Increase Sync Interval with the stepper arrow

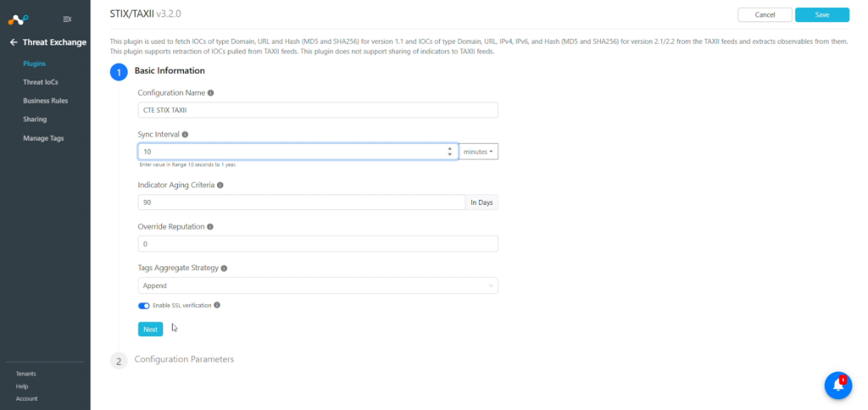(x=449, y=148)
